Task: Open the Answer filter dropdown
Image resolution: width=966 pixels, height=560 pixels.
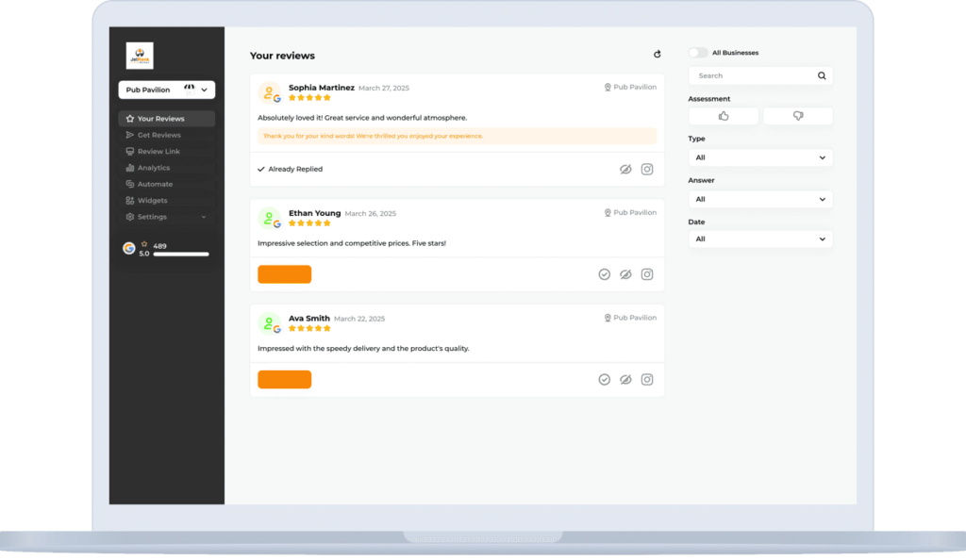Action: (x=761, y=199)
